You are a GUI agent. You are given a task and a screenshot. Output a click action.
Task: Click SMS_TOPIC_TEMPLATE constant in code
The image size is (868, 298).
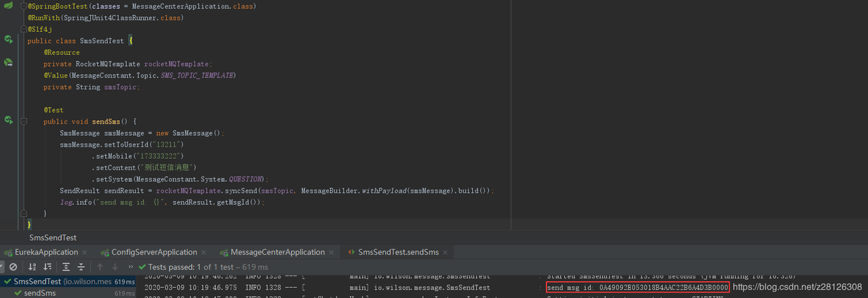coord(198,75)
